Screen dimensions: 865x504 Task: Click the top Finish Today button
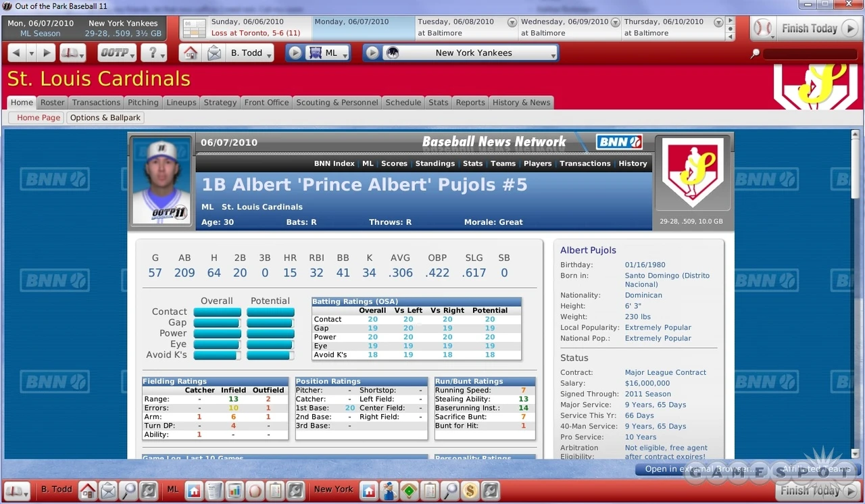click(x=819, y=28)
